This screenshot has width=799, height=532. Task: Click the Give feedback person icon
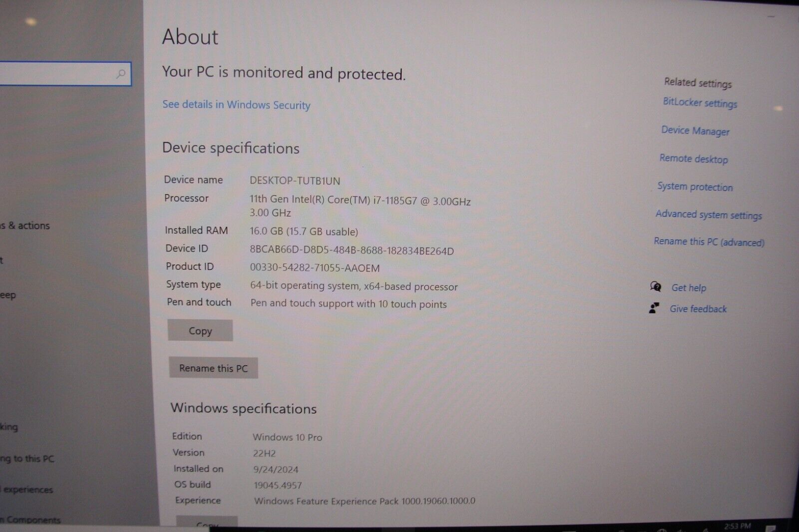654,308
